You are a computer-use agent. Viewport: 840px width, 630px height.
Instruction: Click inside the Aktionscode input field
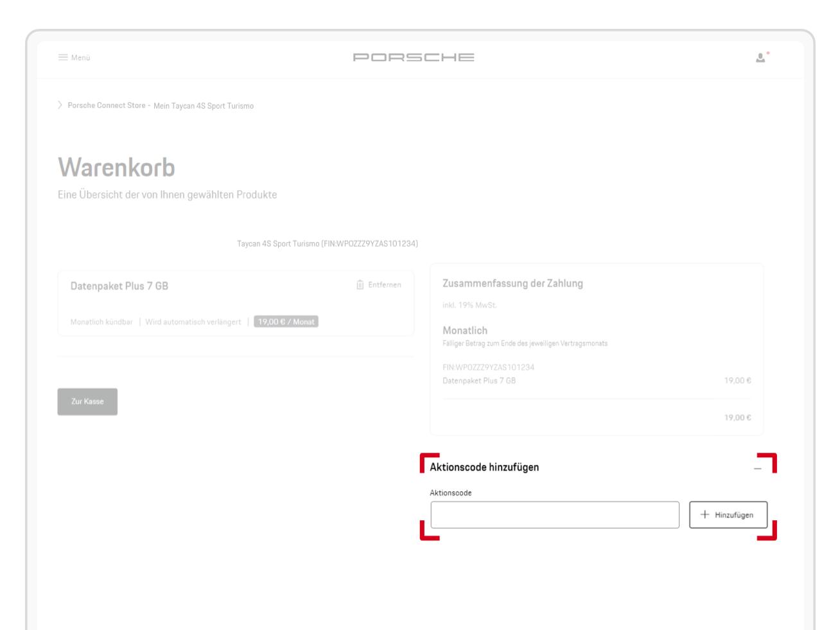tap(555, 514)
